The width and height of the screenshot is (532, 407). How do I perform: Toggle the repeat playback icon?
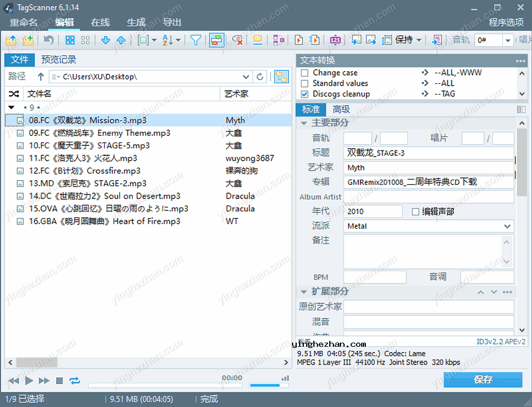(74, 380)
